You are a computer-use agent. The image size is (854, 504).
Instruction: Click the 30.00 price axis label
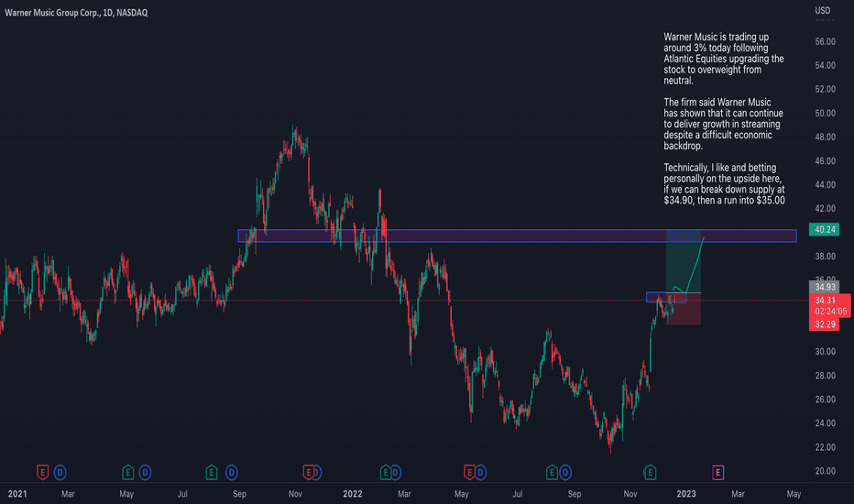(x=825, y=352)
